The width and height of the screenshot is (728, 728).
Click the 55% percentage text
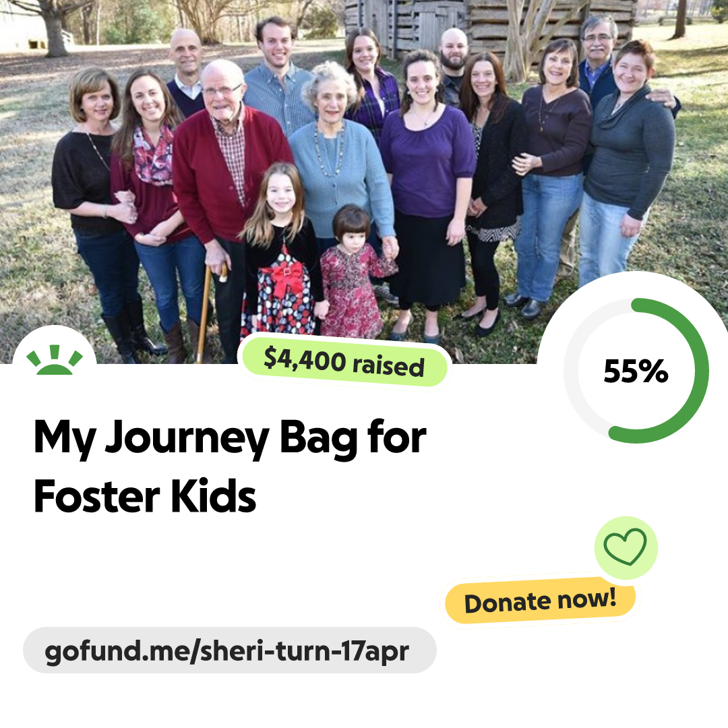tap(636, 371)
